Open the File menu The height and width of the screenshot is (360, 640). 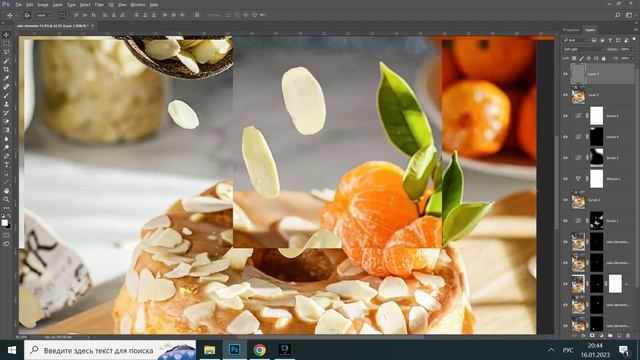(18, 5)
